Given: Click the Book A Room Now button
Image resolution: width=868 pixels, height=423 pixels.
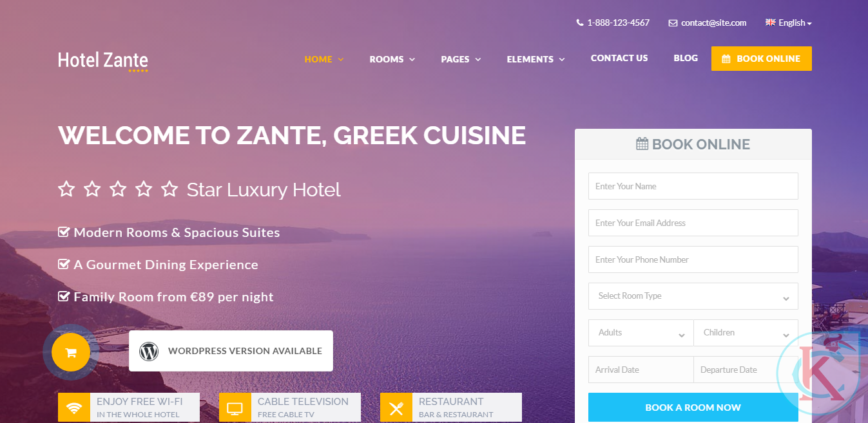Looking at the screenshot, I should [693, 408].
